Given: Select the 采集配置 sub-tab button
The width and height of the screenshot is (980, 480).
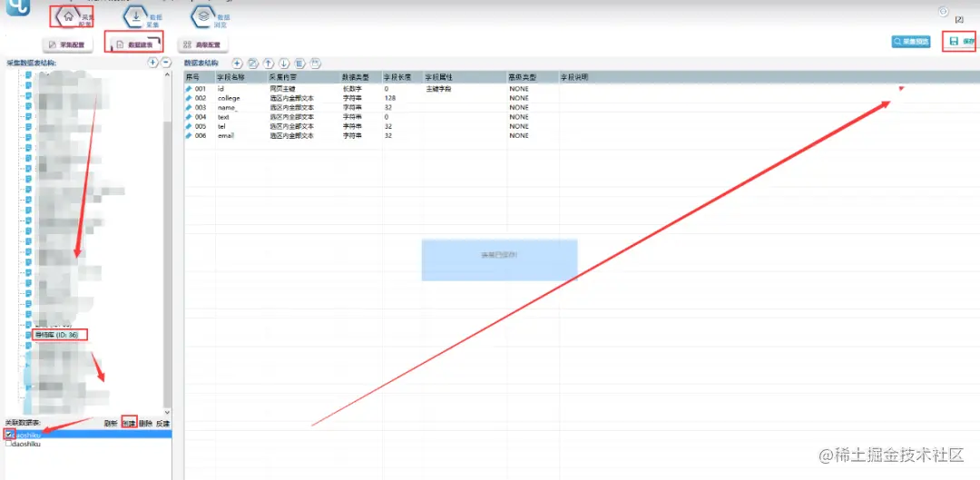Looking at the screenshot, I should [x=67, y=45].
